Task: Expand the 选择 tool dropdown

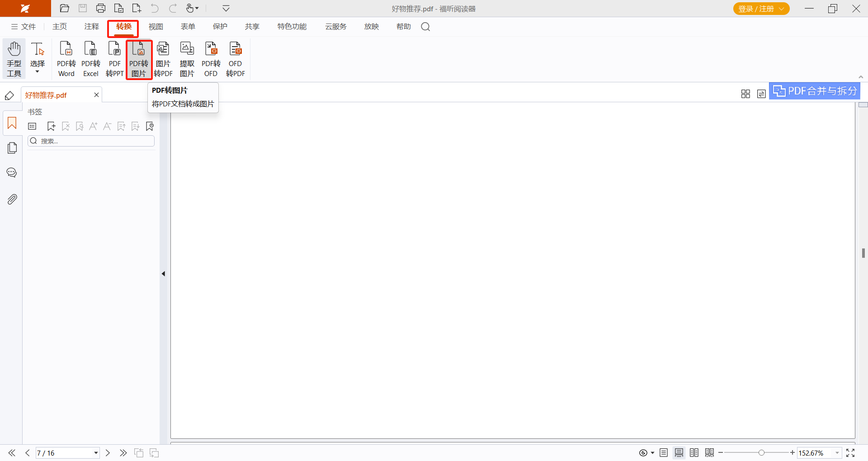Action: pos(38,71)
